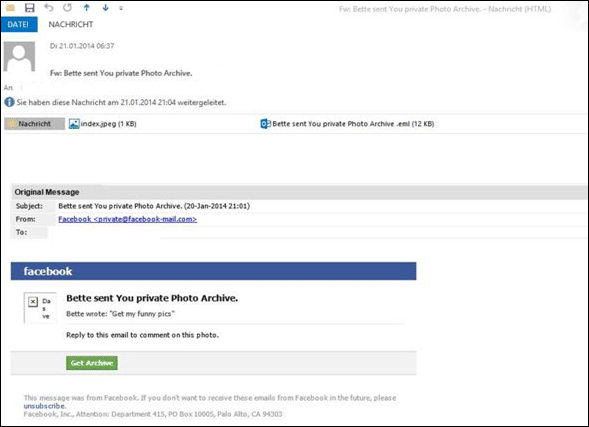Select the Nachricht message view button

click(34, 124)
